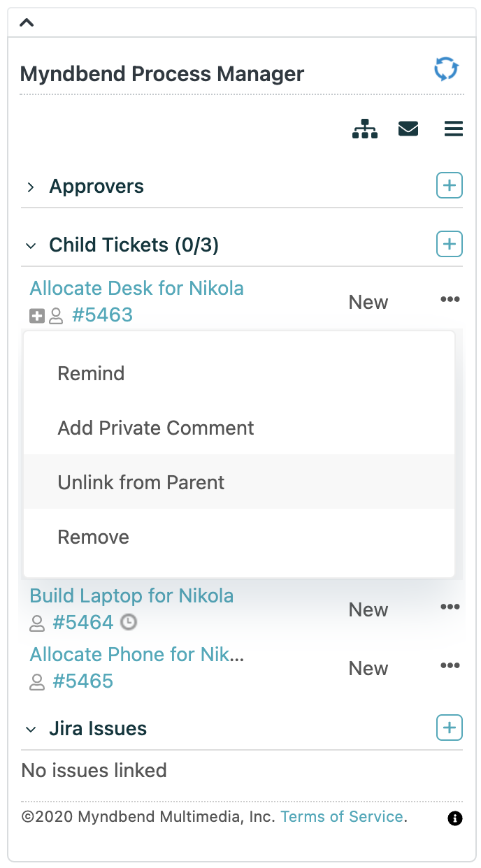The width and height of the screenshot is (481, 868).
Task: Add a child ticket with plus icon
Action: point(450,245)
